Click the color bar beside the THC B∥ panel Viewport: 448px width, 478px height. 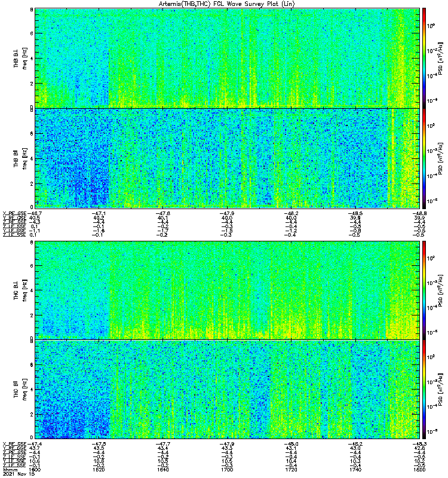424,390
